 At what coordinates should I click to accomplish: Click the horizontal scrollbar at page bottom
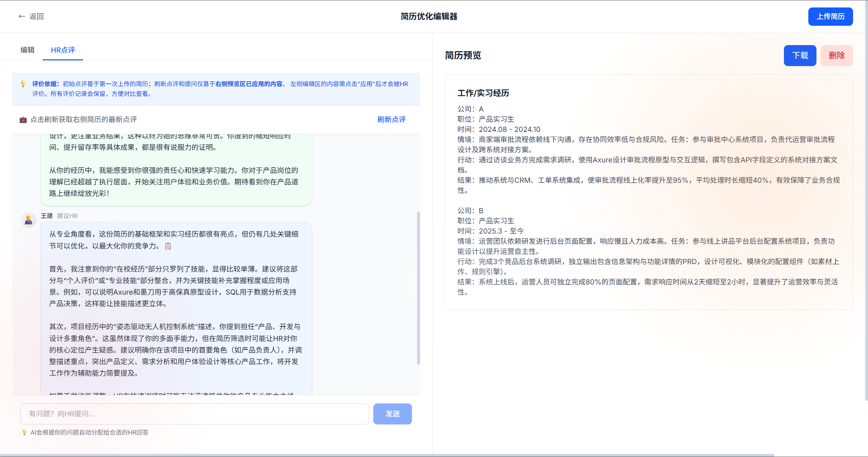tap(387, 455)
